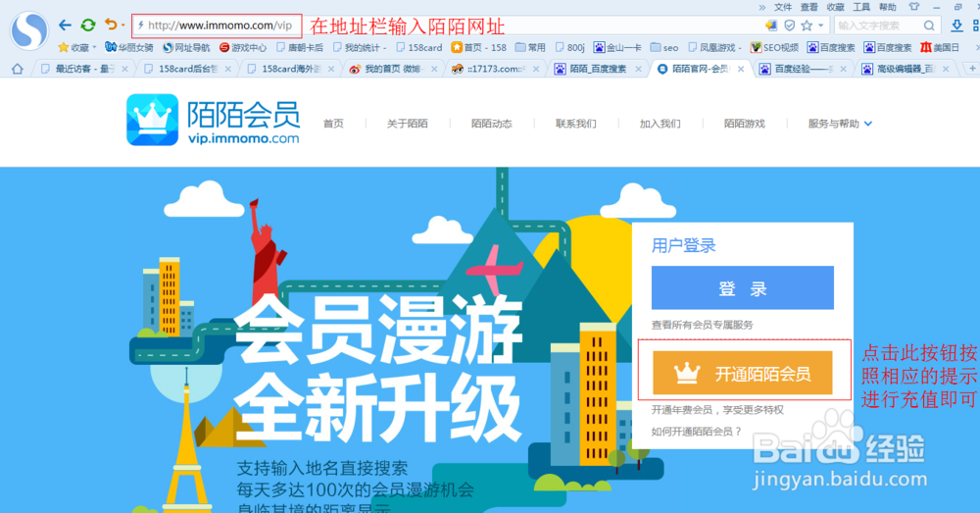Open the 收藏 menu in the menu bar

(835, 7)
